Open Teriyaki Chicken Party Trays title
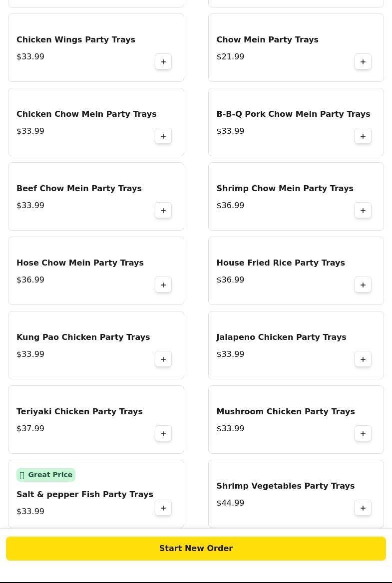Viewport: 392px width, 583px height. coord(79,411)
